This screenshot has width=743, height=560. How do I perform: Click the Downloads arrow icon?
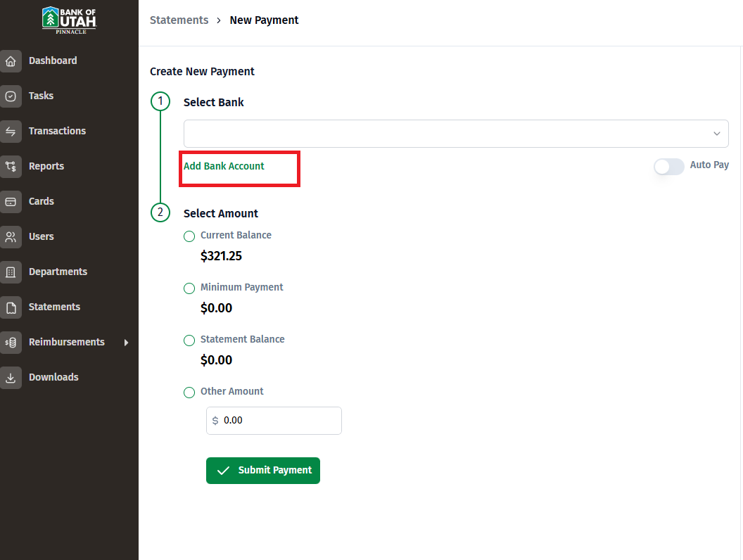(11, 378)
